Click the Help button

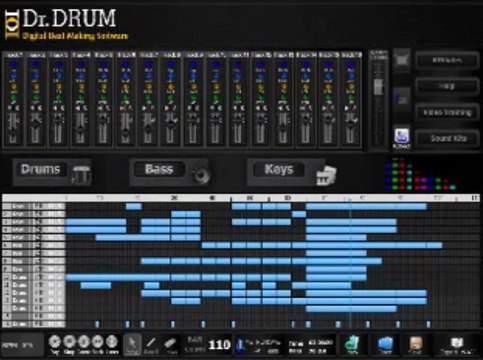447,86
